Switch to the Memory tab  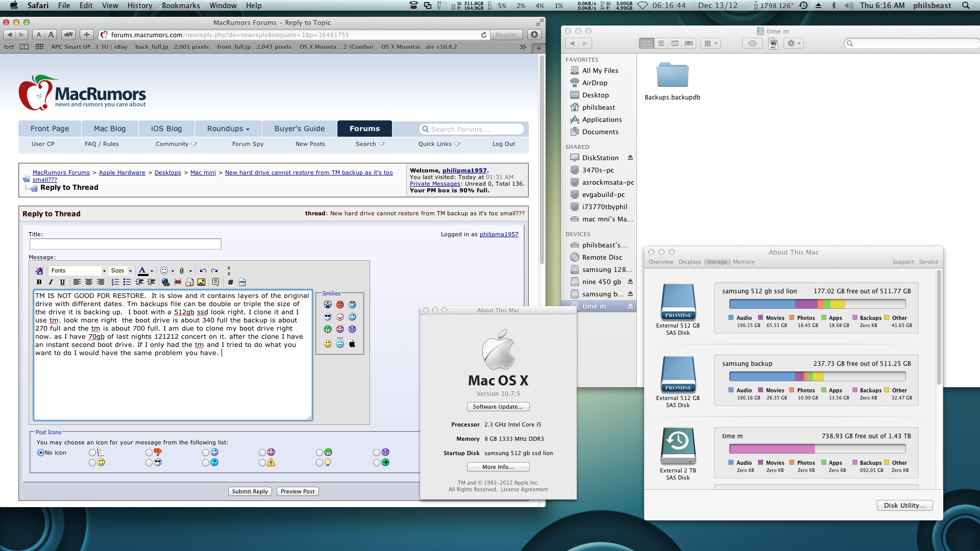pyautogui.click(x=743, y=262)
